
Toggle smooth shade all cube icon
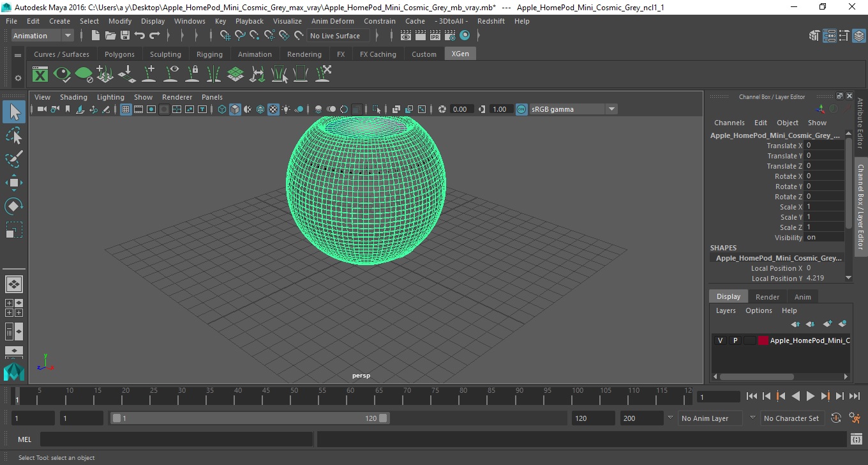(x=235, y=109)
